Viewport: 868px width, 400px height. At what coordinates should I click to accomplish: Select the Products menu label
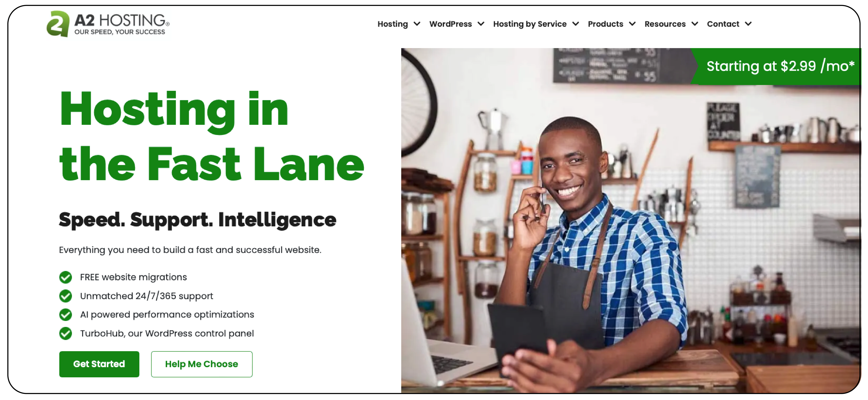point(606,24)
